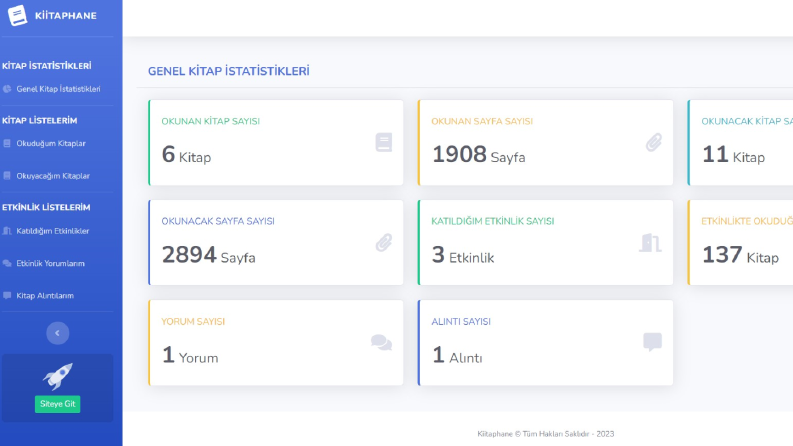
Task: Click the GENEL KİTAP İSTATİSTİKLERİ page heading
Action: pyautogui.click(x=229, y=71)
